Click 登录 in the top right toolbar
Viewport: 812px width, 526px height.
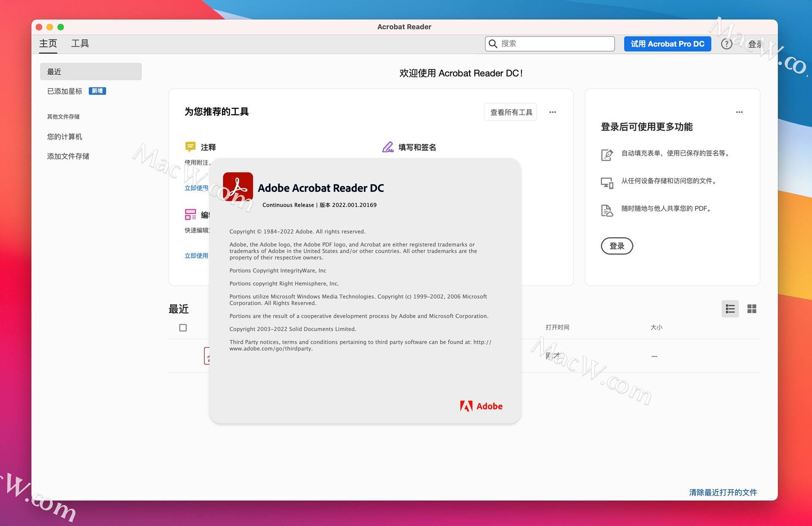(x=754, y=44)
